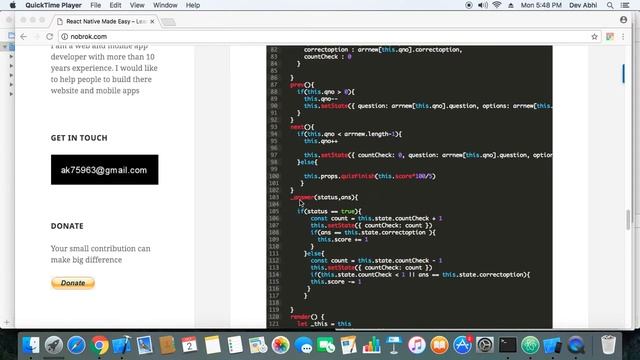Click the eject icon in the menu bar
The width and height of the screenshot is (640, 360).
(511, 5)
